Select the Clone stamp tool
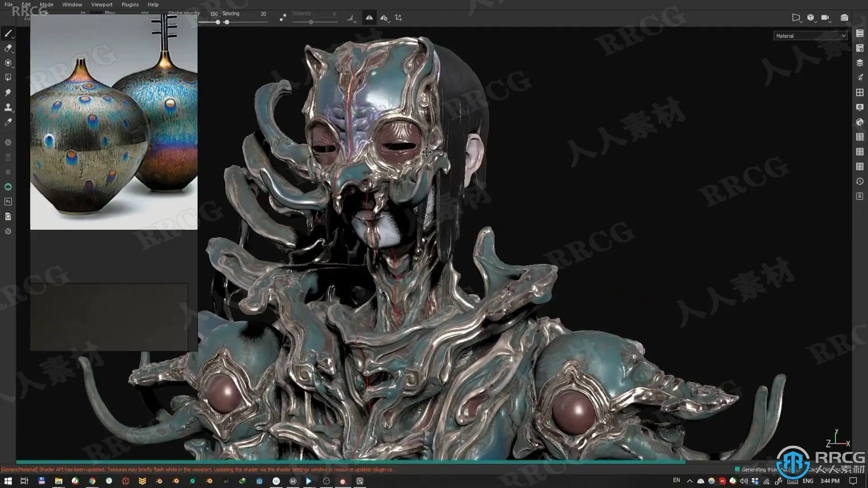868x488 pixels. tap(8, 108)
